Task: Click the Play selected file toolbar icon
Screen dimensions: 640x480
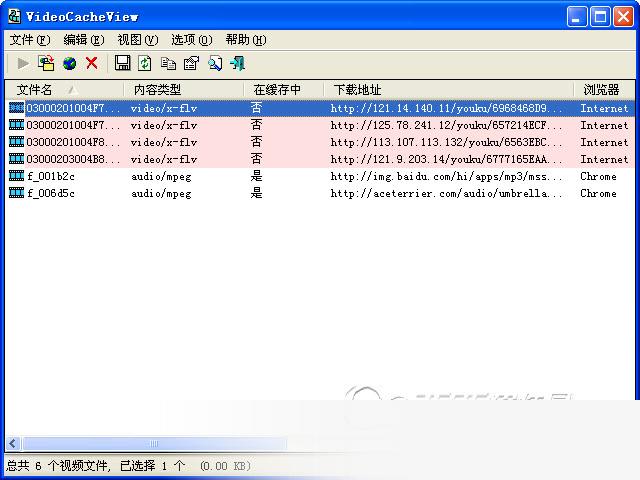Action: [22, 63]
